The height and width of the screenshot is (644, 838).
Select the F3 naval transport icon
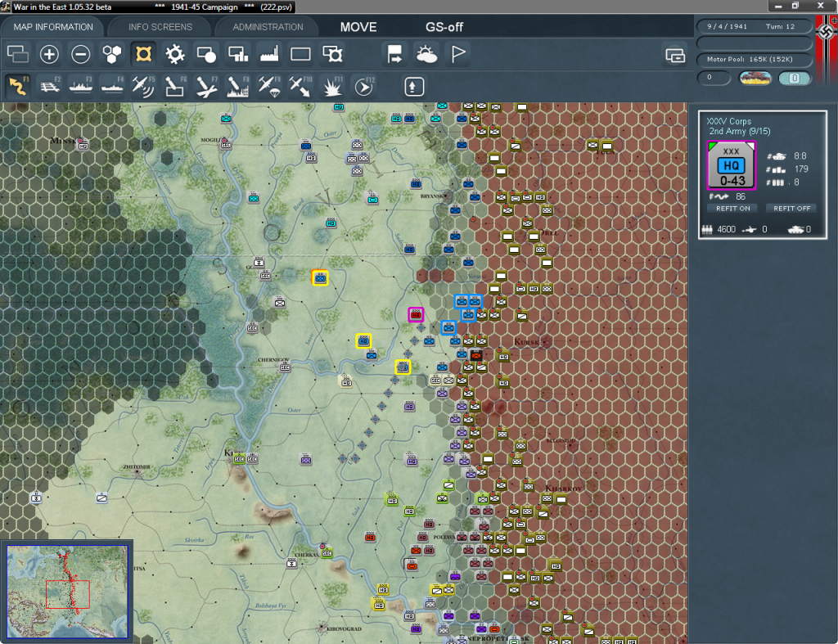(x=81, y=87)
